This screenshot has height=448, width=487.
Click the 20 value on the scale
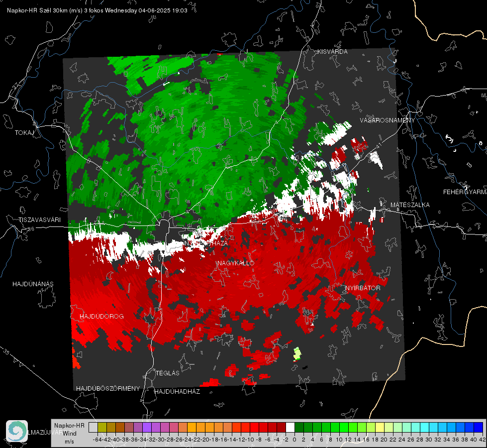point(384,440)
